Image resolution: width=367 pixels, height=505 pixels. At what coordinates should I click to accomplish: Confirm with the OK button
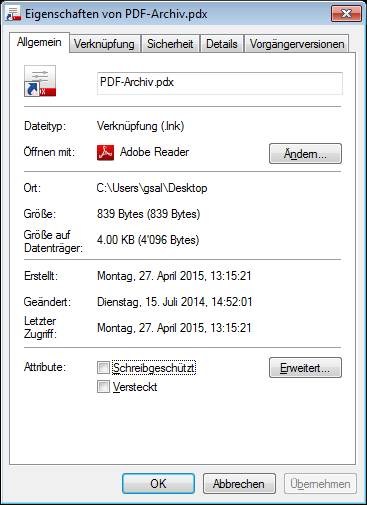click(x=158, y=484)
